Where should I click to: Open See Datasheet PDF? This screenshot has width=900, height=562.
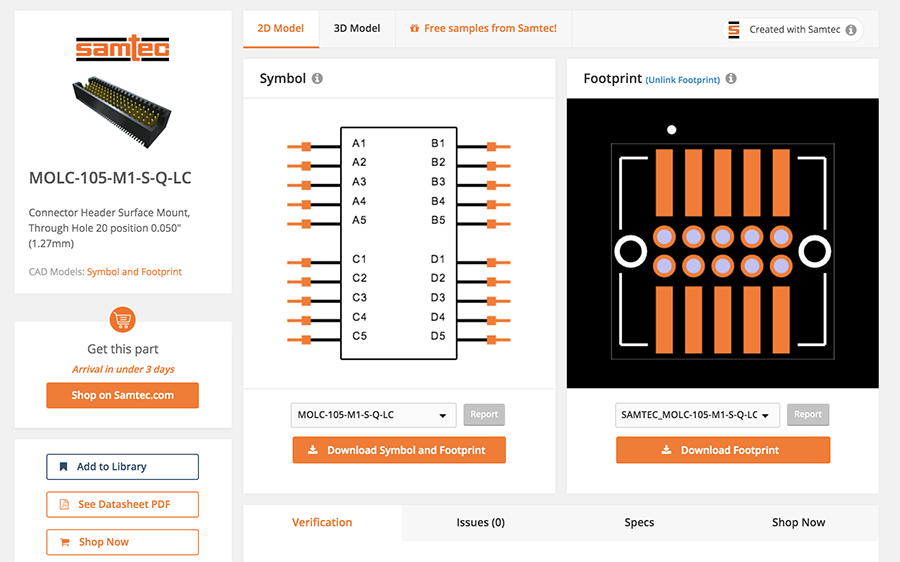(122, 505)
